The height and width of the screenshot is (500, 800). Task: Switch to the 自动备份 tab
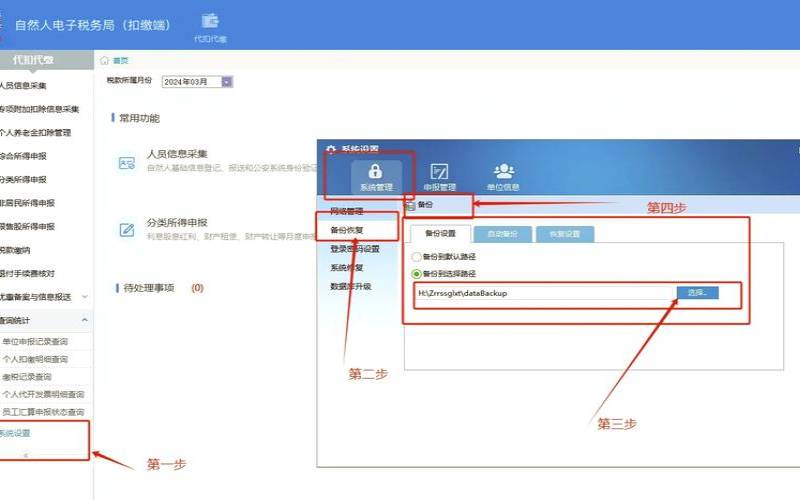tap(502, 233)
